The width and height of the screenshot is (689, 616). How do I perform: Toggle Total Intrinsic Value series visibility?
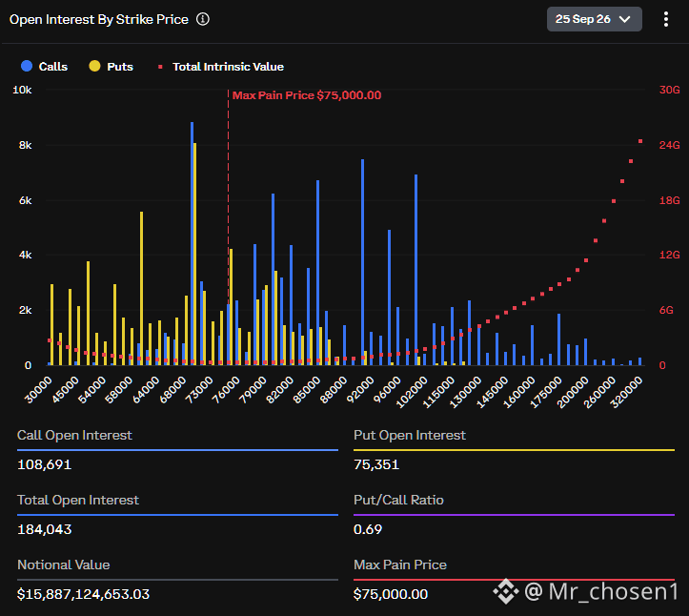(221, 67)
